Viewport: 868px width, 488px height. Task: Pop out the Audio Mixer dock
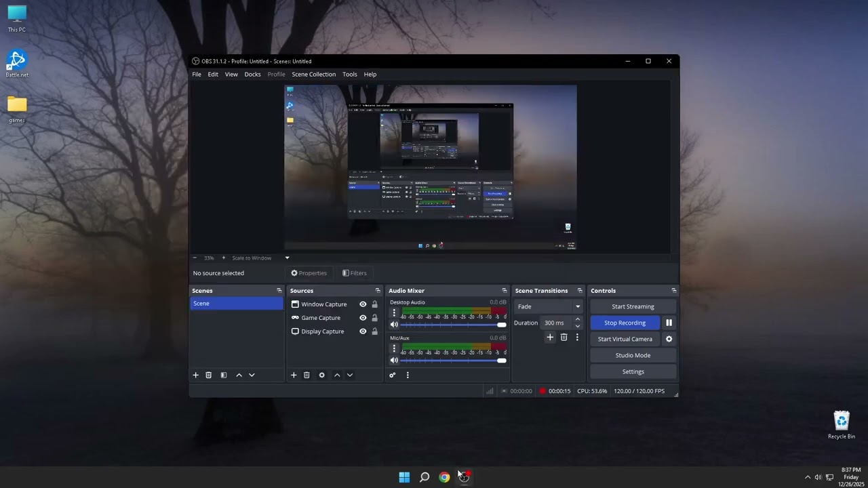click(x=504, y=291)
